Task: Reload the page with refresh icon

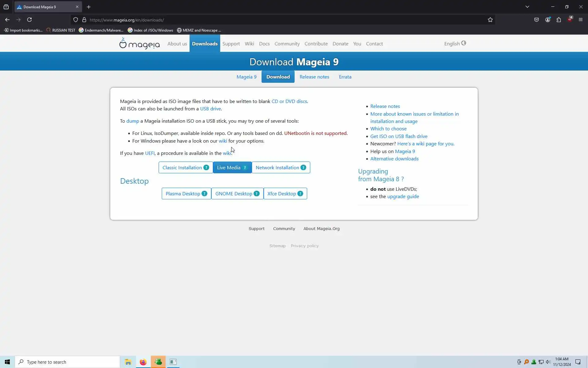Action: coord(29,20)
